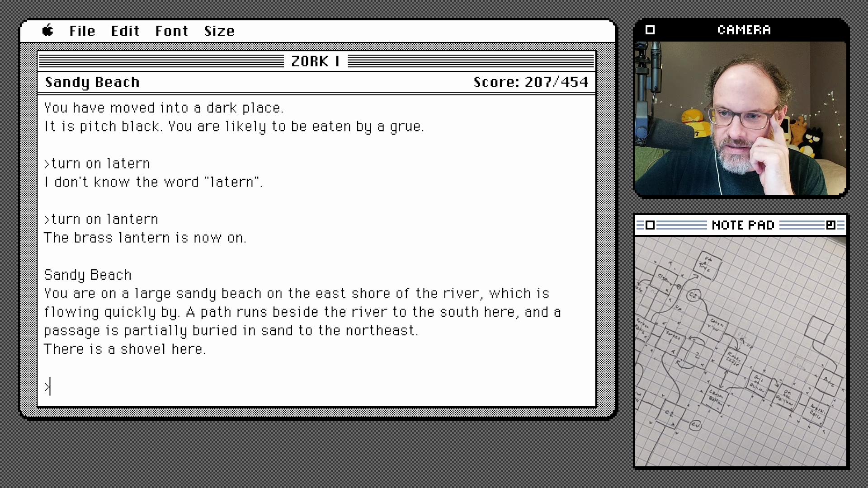The height and width of the screenshot is (488, 868).
Task: Click the close box on Note Pad window
Action: (650, 225)
